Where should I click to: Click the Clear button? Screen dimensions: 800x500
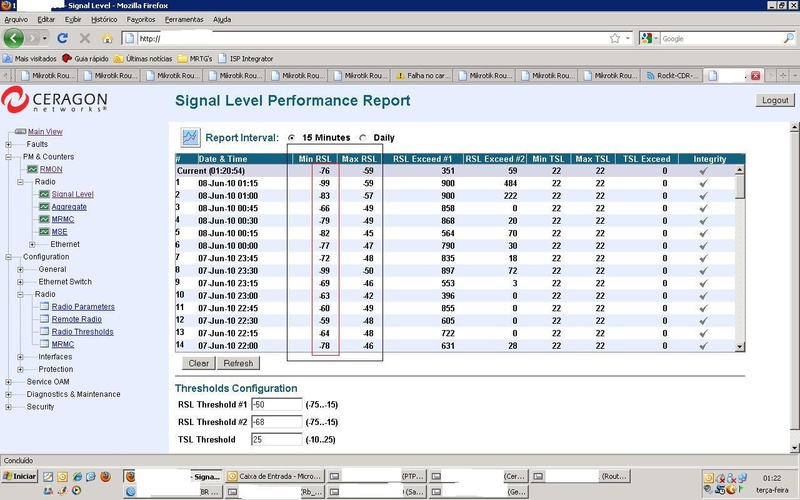coord(198,363)
